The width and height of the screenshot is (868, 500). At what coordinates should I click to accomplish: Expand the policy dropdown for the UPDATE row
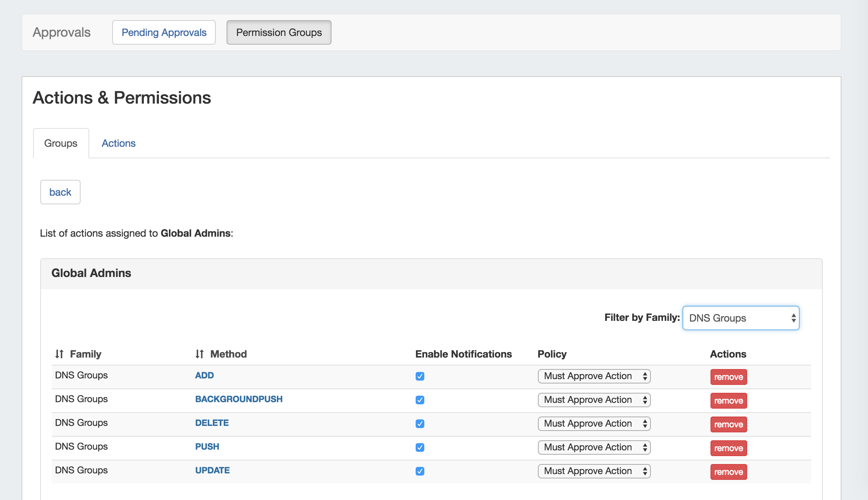tap(594, 471)
